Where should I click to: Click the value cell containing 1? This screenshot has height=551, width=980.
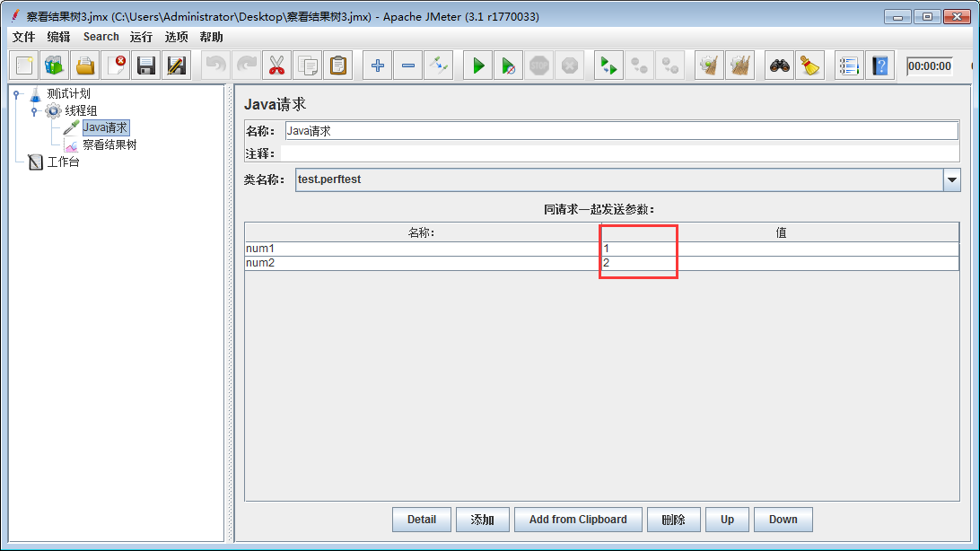pyautogui.click(x=780, y=249)
